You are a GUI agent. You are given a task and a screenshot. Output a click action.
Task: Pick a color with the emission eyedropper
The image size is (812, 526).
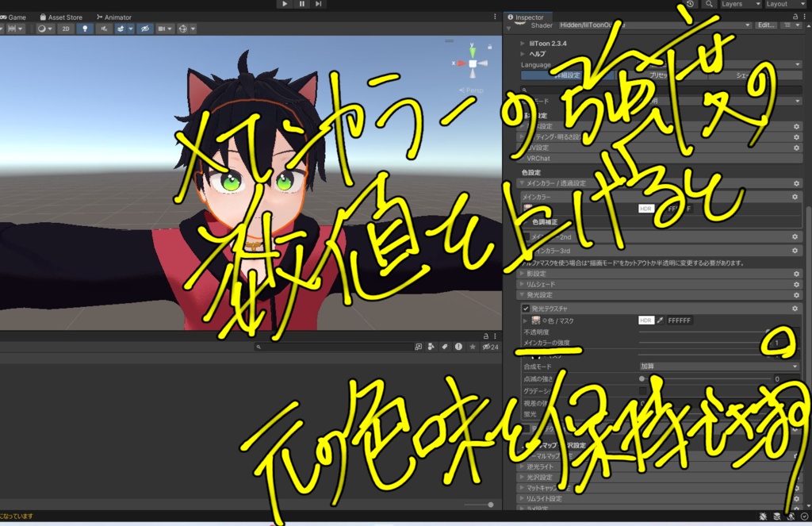coord(660,321)
